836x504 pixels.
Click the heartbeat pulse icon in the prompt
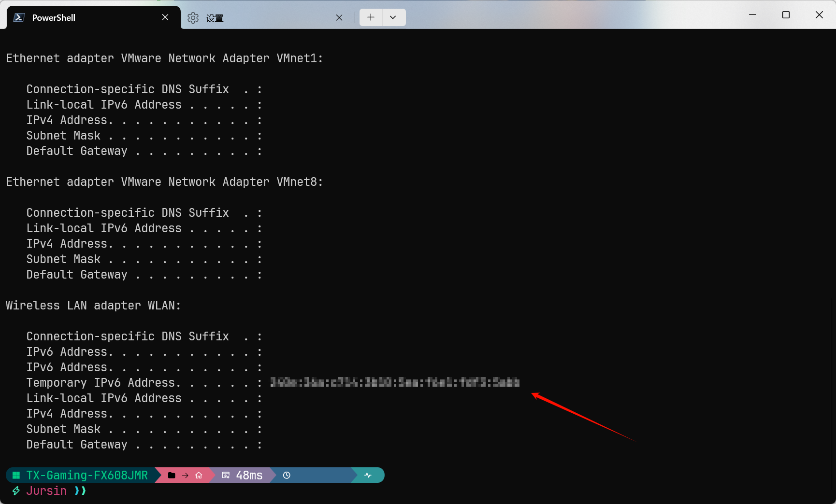pyautogui.click(x=368, y=476)
